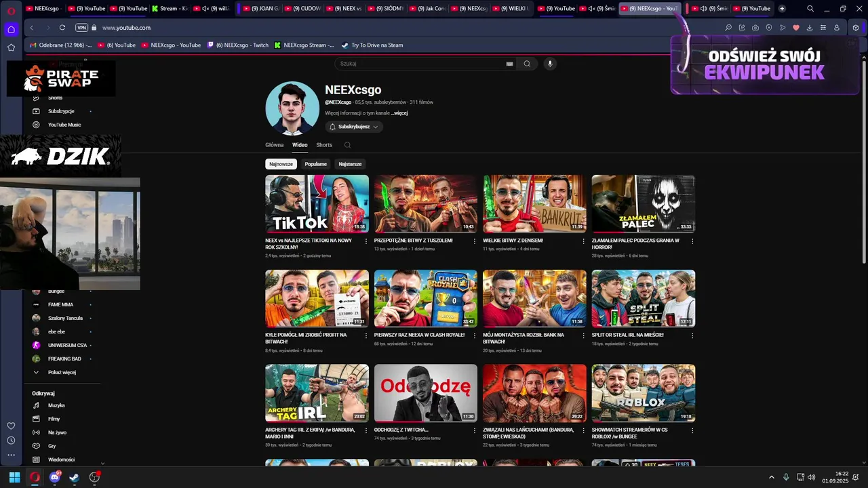
Task: Open options menu for ODCHODZĘ Z TWITCHA video
Action: point(475,430)
